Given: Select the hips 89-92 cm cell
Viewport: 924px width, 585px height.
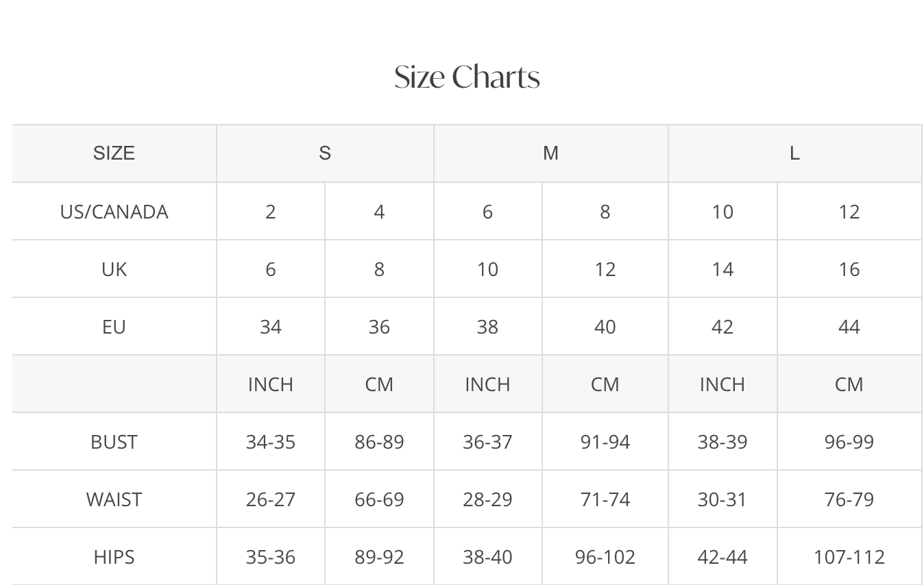Looking at the screenshot, I should (x=379, y=557).
